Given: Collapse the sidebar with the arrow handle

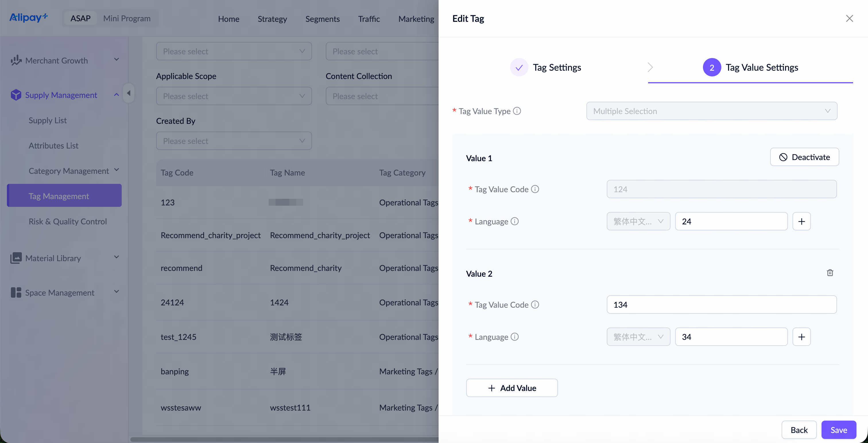Looking at the screenshot, I should coord(129,93).
